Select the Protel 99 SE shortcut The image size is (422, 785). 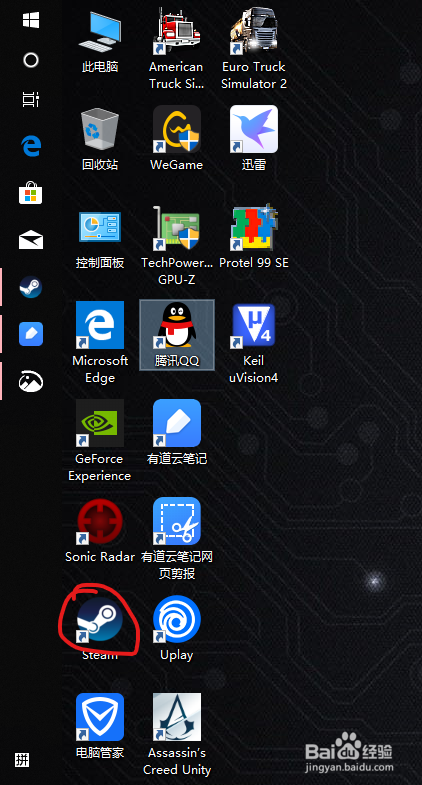[254, 236]
